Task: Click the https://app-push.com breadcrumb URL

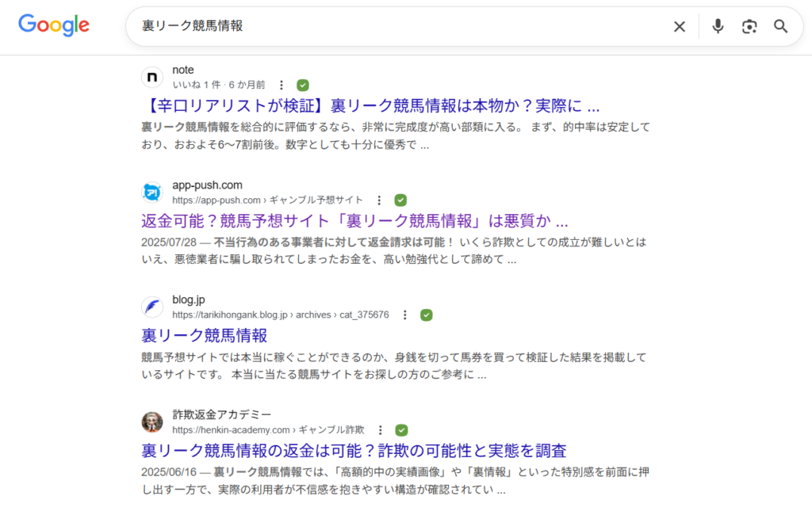Action: [268, 200]
